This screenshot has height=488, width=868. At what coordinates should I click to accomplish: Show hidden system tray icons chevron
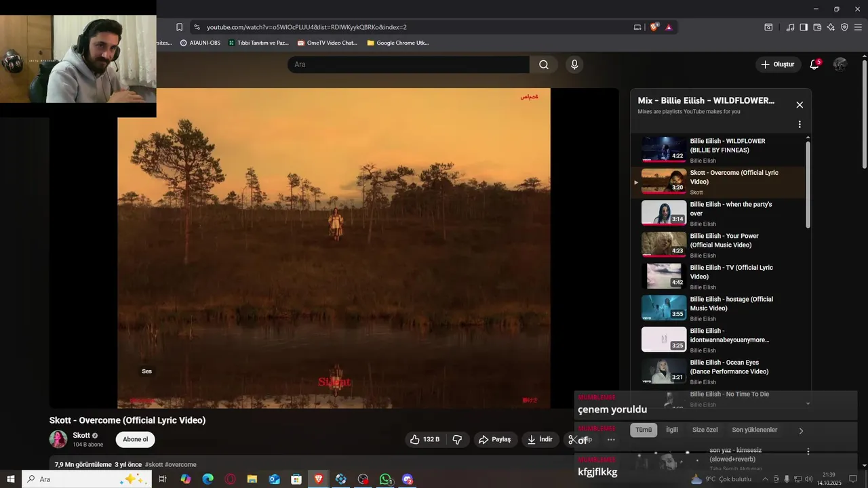click(x=766, y=479)
